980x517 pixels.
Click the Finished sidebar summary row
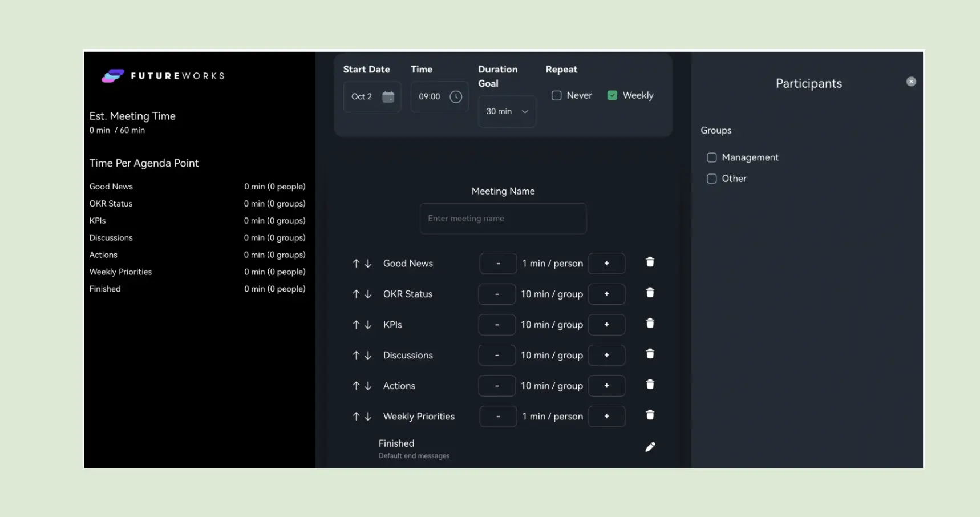point(197,289)
